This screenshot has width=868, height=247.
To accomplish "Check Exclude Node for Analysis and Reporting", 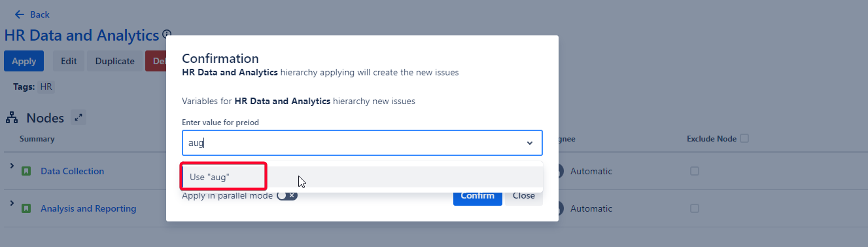I will tap(695, 208).
